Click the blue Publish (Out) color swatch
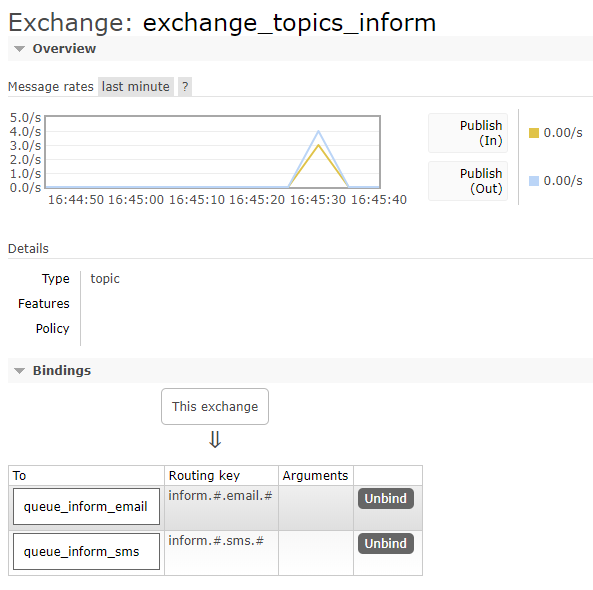The height and width of the screenshot is (590, 593). (x=534, y=181)
